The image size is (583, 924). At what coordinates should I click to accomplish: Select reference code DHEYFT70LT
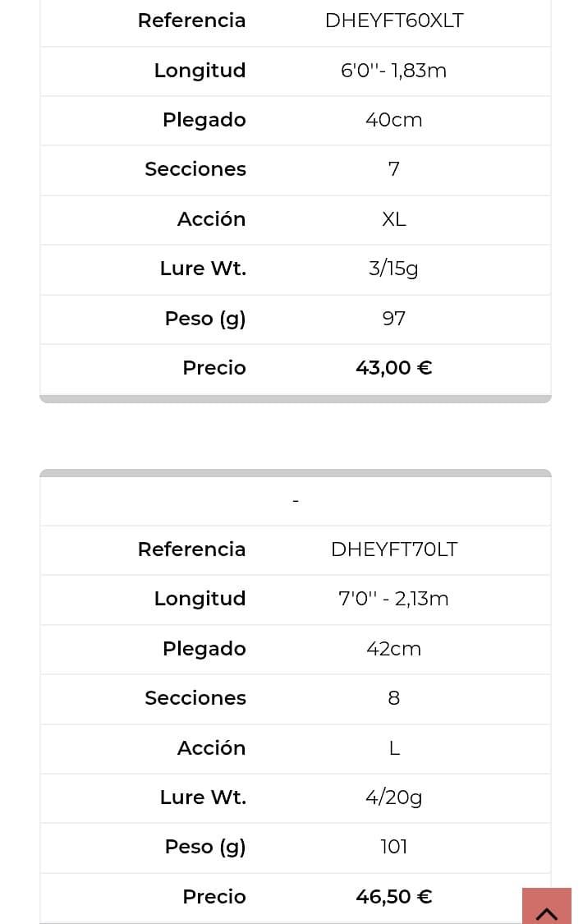click(394, 549)
